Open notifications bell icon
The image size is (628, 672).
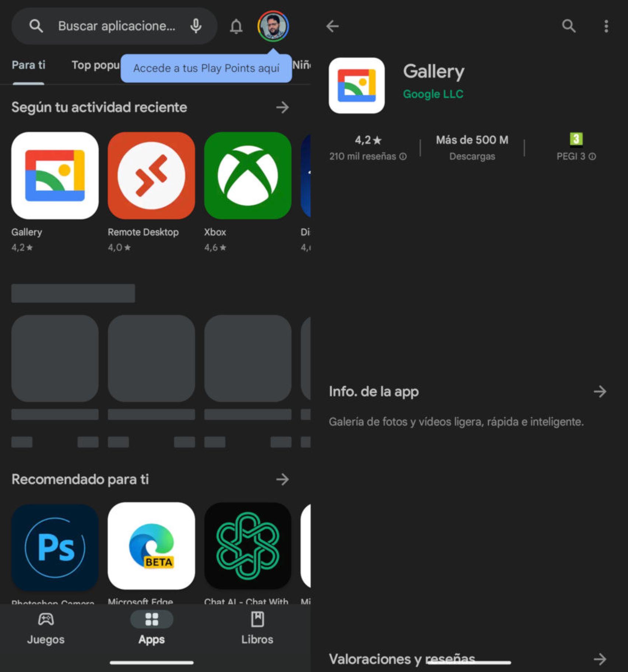click(236, 26)
